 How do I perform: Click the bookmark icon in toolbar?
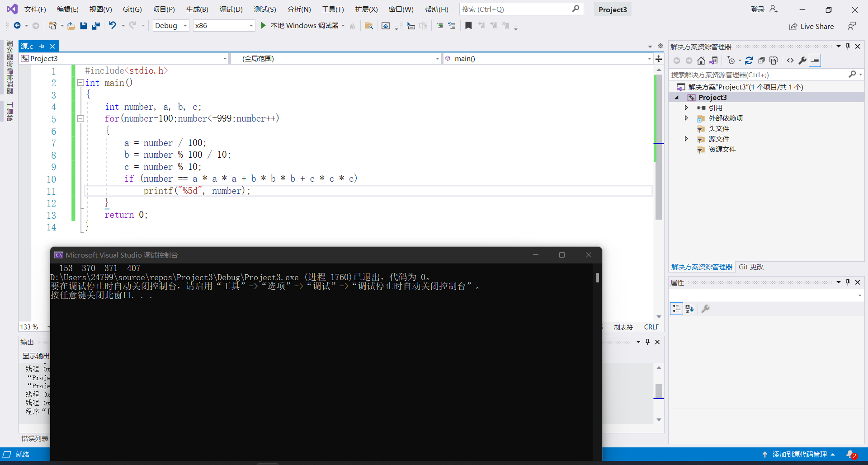(x=468, y=26)
